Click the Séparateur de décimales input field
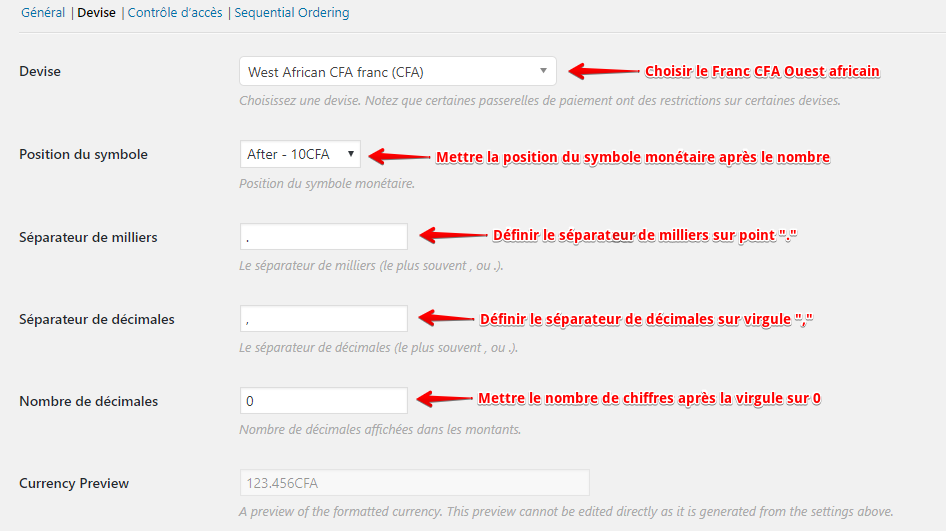Viewport: 946px width, 531px height. tap(323, 319)
